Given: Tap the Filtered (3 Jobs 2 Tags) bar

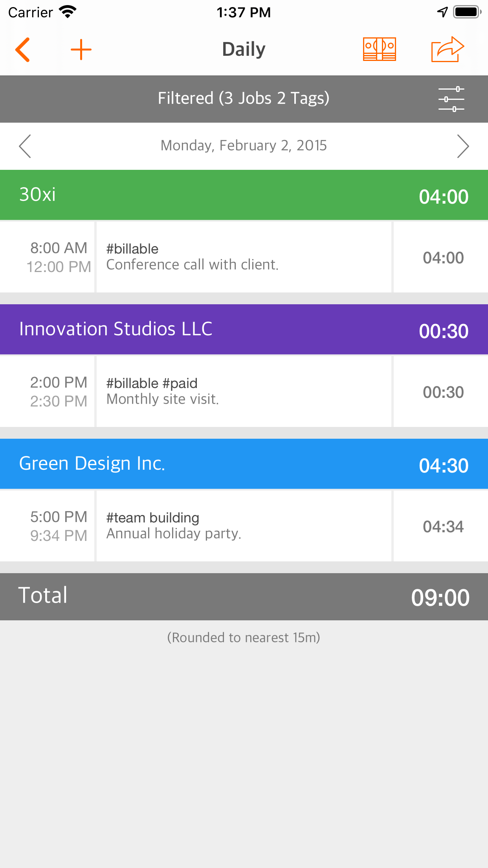Looking at the screenshot, I should (244, 99).
